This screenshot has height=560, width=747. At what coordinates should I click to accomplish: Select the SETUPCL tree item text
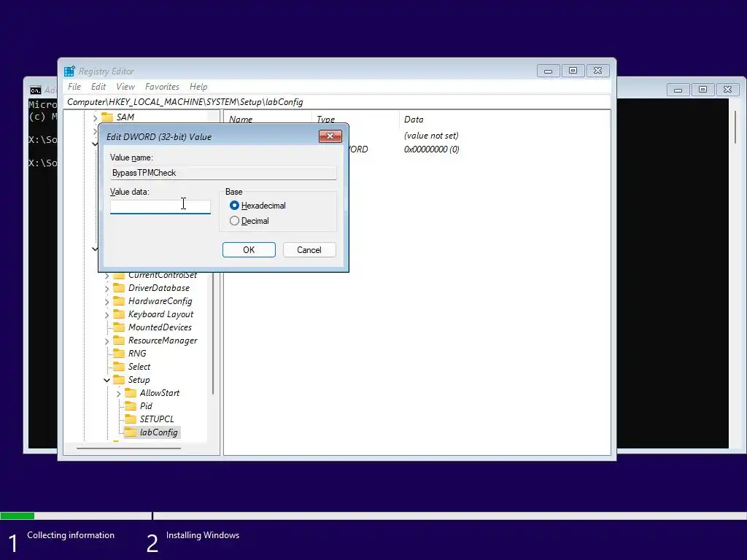[x=157, y=419]
